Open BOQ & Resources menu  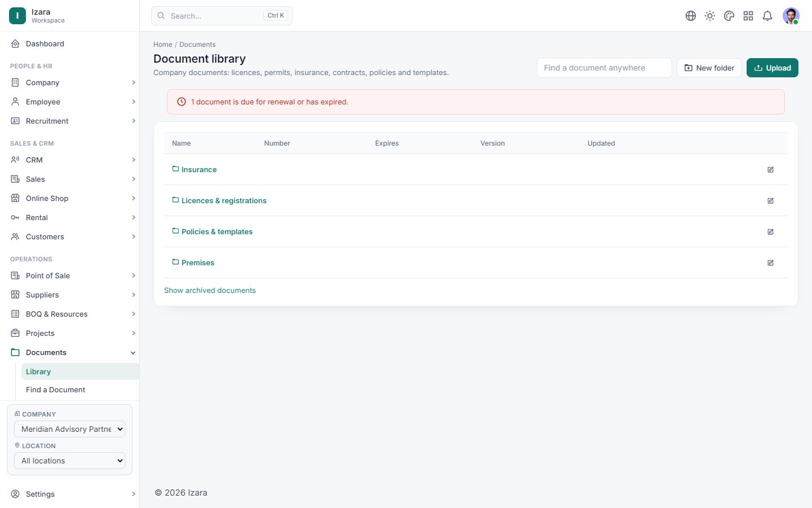pyautogui.click(x=73, y=314)
